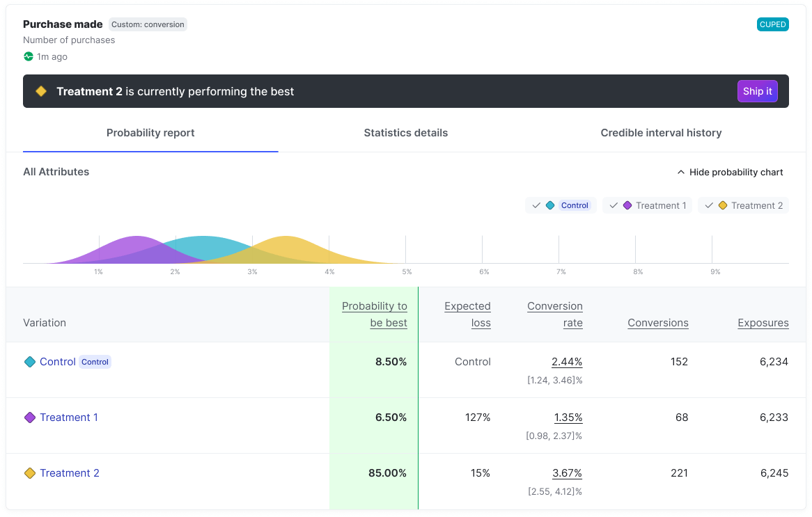Click the CUPED badge

point(772,24)
